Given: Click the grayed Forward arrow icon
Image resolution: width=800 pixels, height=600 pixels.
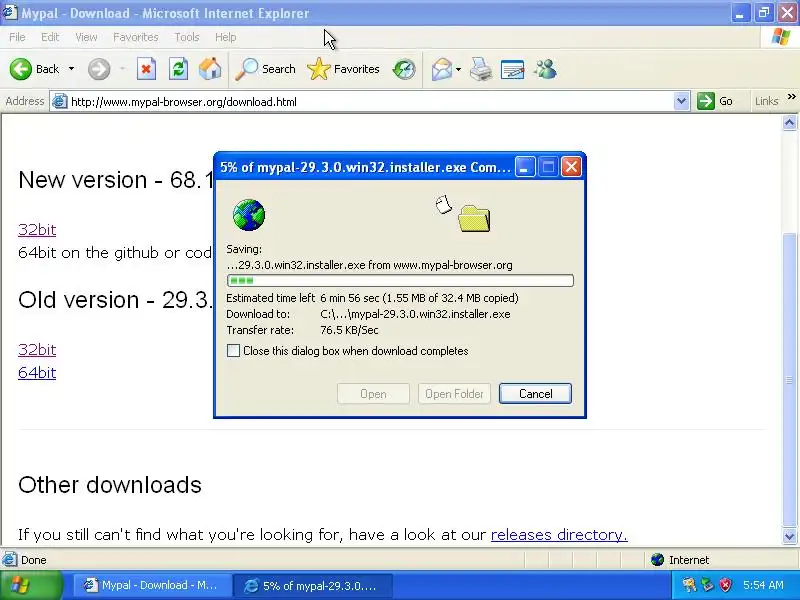Looking at the screenshot, I should point(99,69).
